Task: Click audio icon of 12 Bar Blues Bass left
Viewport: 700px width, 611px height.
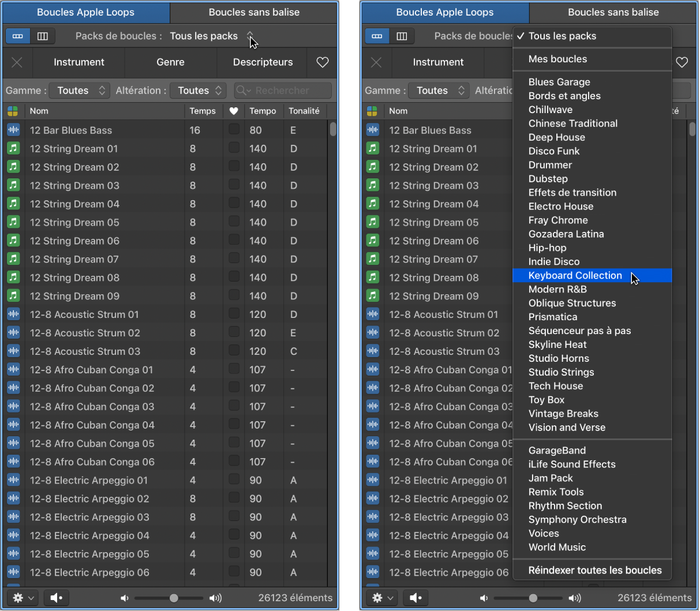Action: (13, 130)
